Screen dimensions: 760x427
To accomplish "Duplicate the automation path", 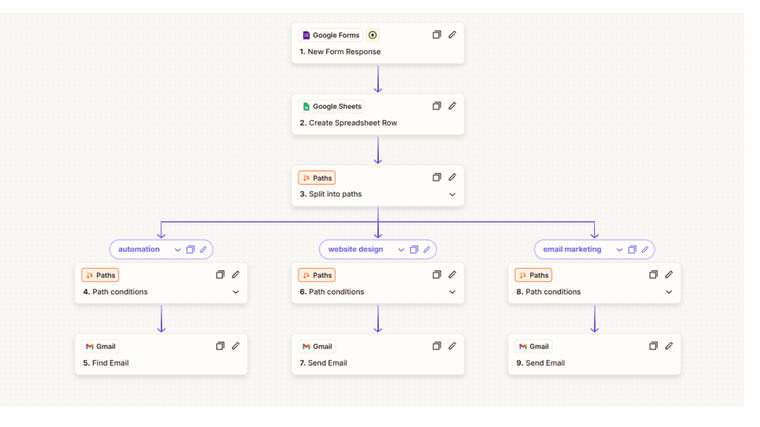I will 190,250.
